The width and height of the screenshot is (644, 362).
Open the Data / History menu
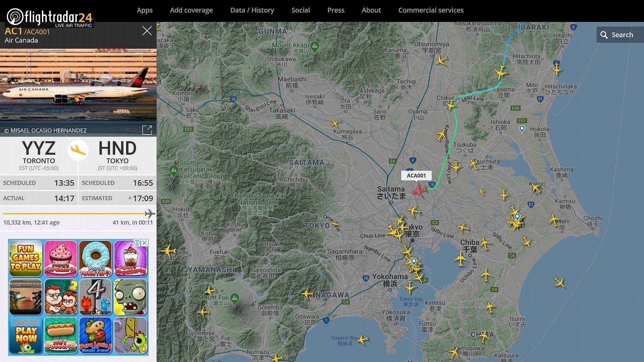[x=252, y=10]
